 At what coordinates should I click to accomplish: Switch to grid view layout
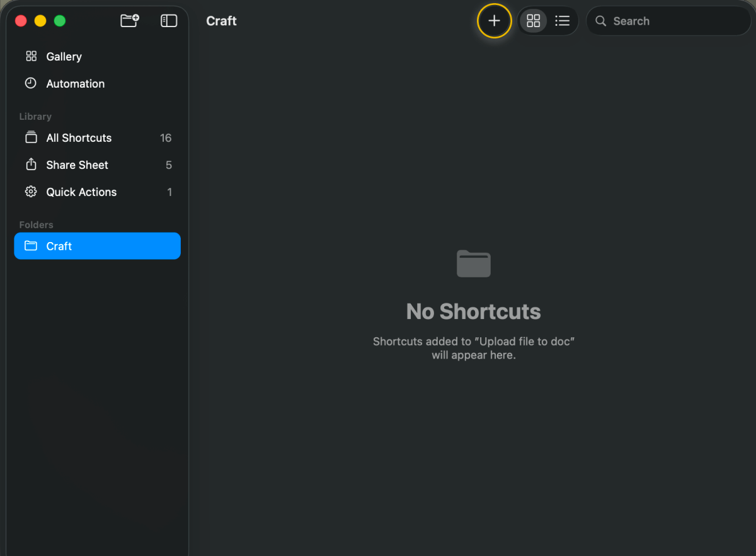coord(533,20)
